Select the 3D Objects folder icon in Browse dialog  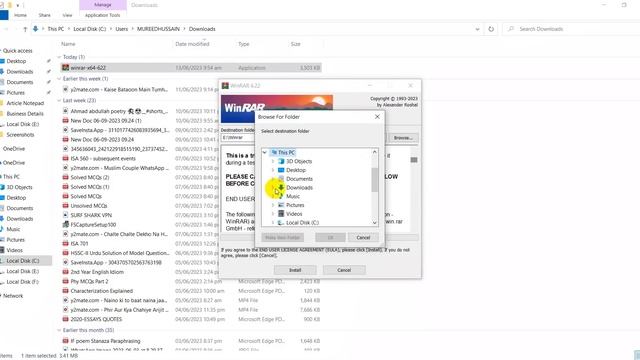(x=281, y=161)
